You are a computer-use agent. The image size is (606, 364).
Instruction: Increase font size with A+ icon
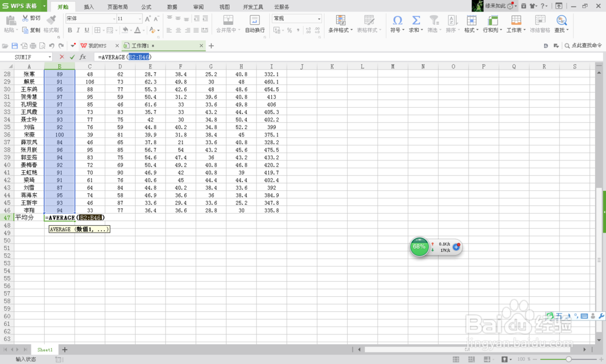(148, 19)
